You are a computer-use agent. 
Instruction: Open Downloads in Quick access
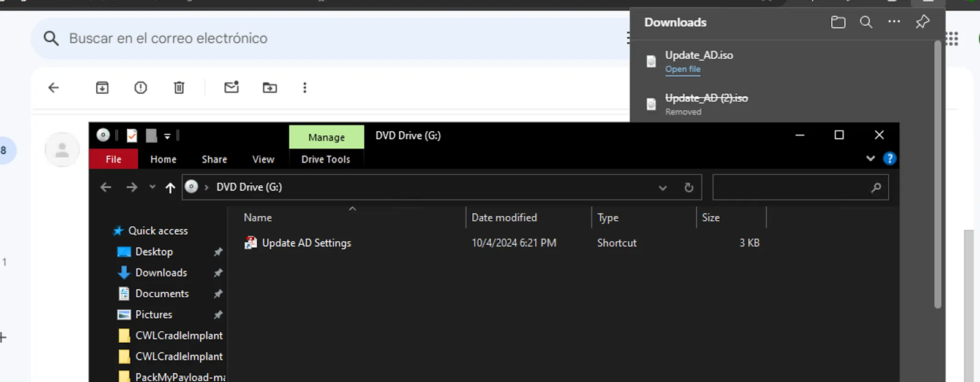pos(160,273)
